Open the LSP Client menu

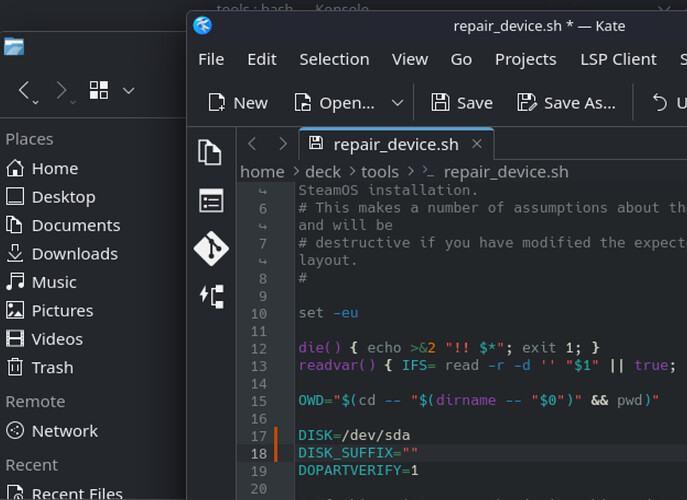pos(618,59)
